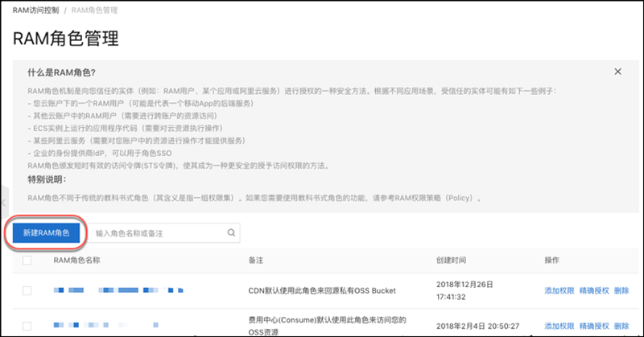Click 删除 for the 费用中心 role

click(x=621, y=325)
